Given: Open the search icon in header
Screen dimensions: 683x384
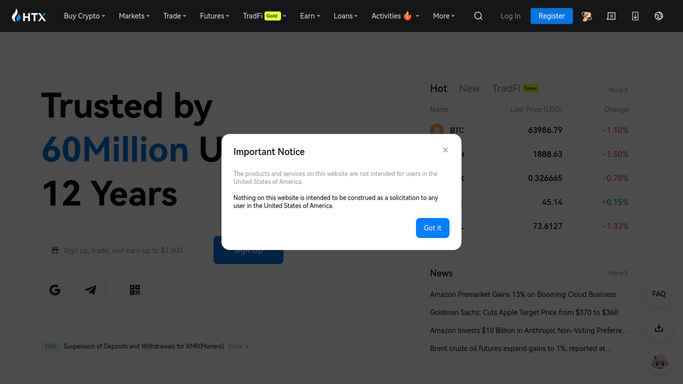Looking at the screenshot, I should pos(478,16).
